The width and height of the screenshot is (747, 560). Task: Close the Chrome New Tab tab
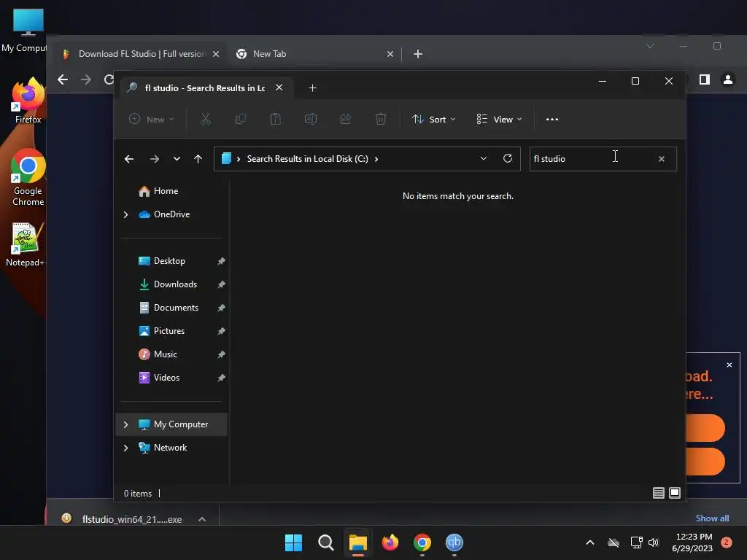click(x=390, y=54)
